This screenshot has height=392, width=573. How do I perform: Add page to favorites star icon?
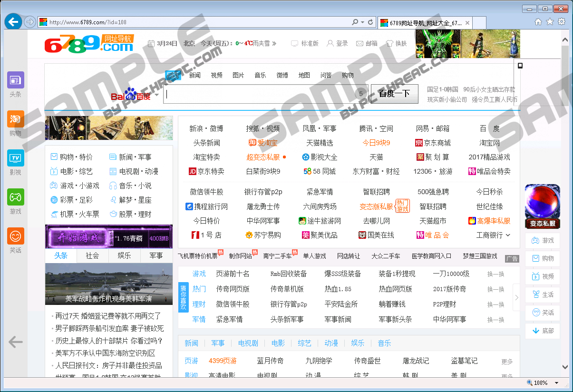550,22
